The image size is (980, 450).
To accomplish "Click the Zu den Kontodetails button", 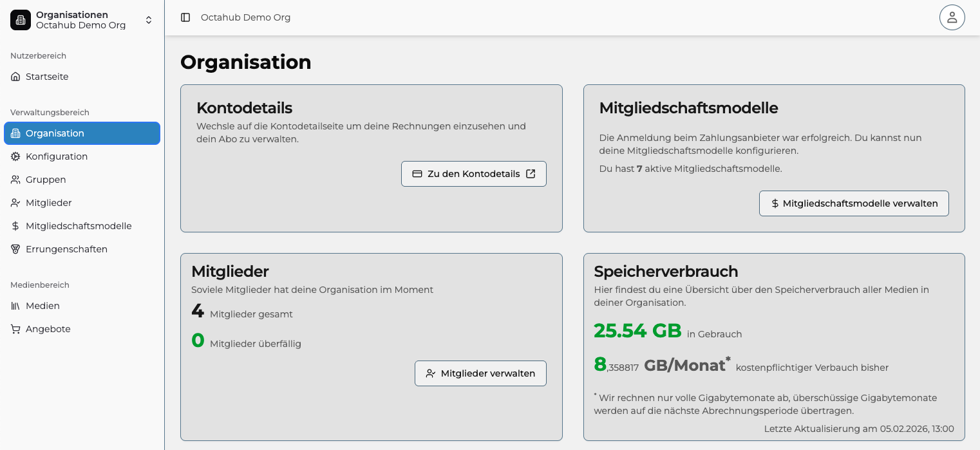I will click(x=474, y=174).
